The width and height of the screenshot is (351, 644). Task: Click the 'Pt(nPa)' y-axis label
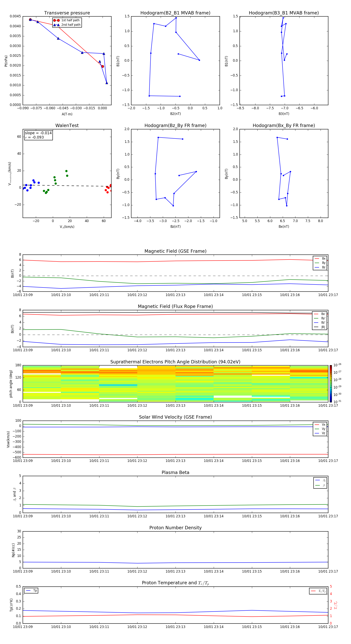click(6, 61)
